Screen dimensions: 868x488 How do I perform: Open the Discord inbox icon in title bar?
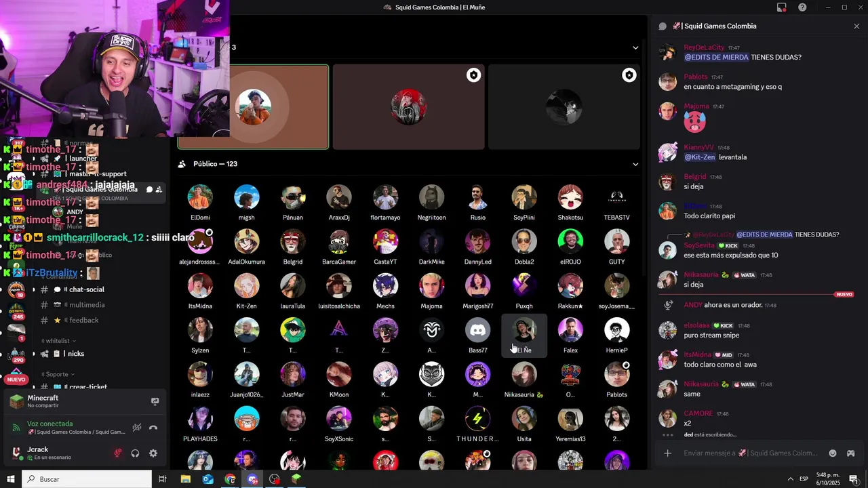click(x=782, y=7)
